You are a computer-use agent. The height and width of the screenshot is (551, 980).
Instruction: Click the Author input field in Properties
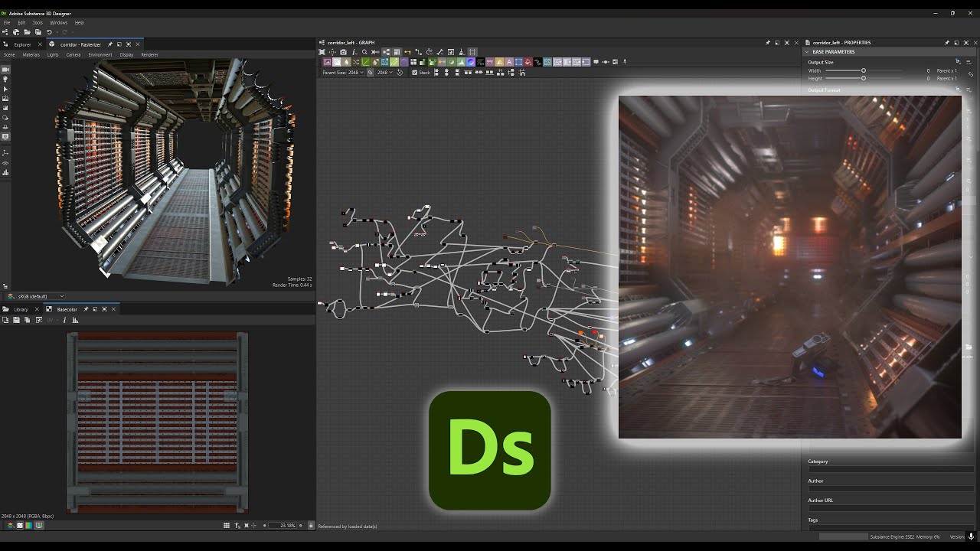pos(890,488)
